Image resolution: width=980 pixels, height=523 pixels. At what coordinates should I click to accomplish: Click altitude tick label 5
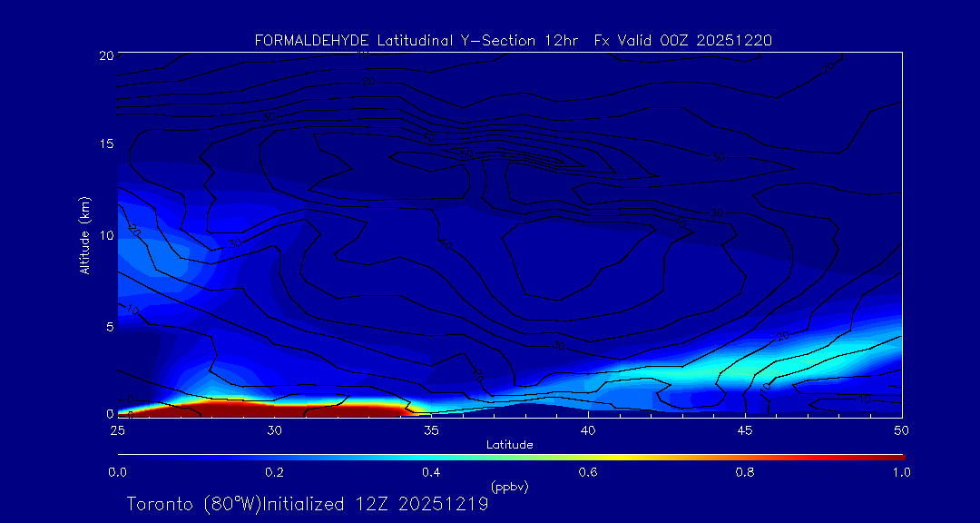click(109, 327)
